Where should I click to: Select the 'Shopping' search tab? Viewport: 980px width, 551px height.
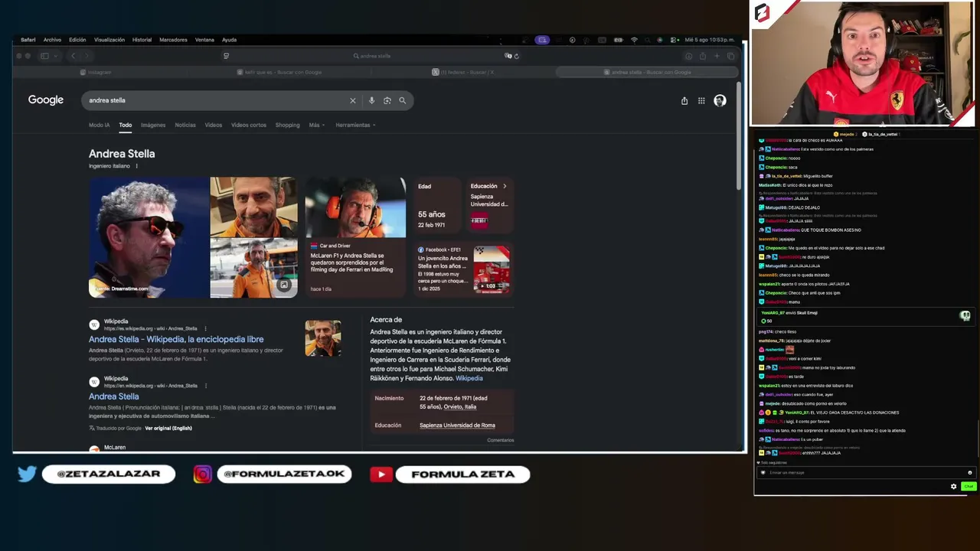(x=287, y=125)
